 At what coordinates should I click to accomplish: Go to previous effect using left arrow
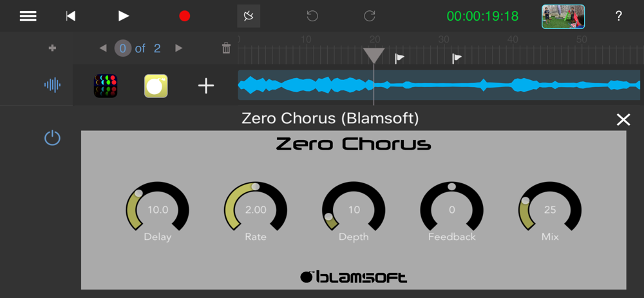click(103, 48)
